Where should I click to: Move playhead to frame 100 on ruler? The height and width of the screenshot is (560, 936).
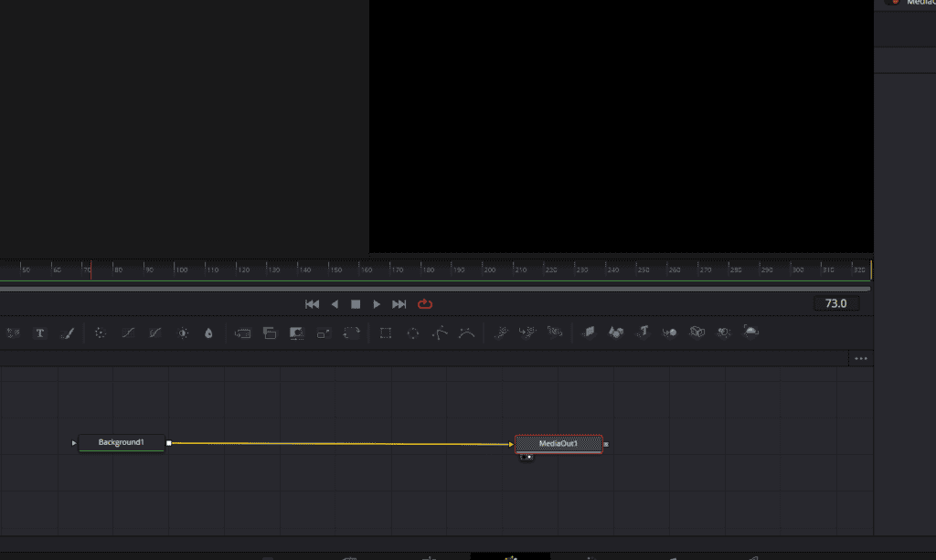(x=175, y=269)
